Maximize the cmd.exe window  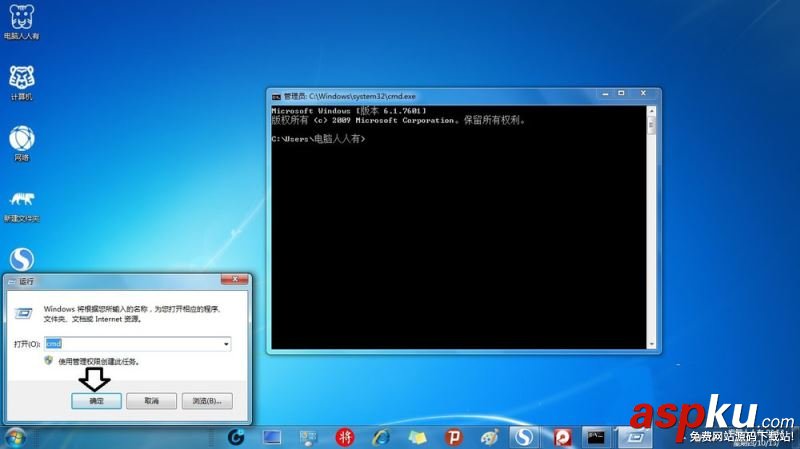[621, 94]
